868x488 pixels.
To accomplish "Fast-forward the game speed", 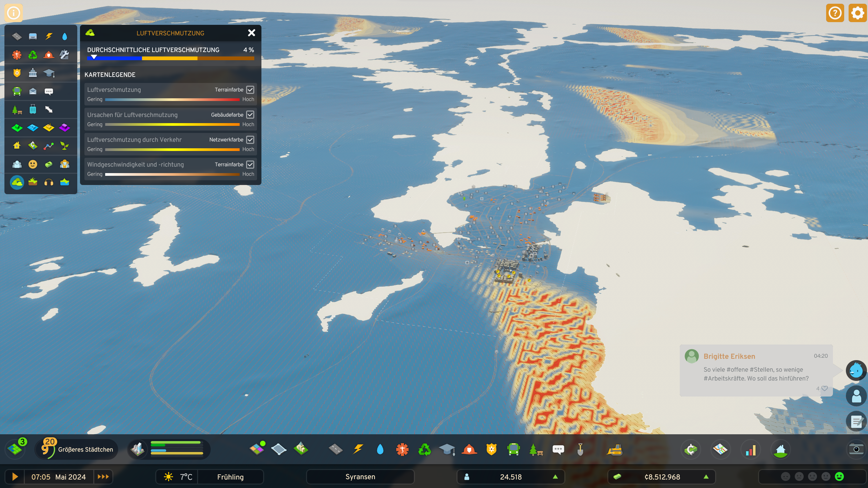I will 103,476.
